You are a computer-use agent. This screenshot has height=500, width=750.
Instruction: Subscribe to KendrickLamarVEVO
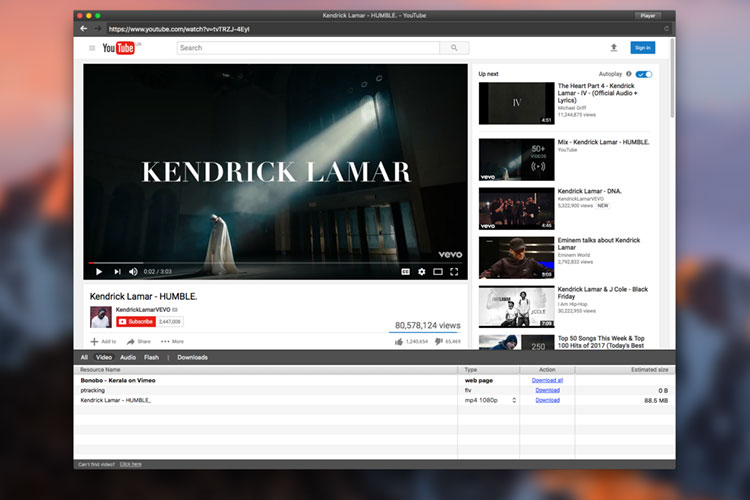coord(136,322)
